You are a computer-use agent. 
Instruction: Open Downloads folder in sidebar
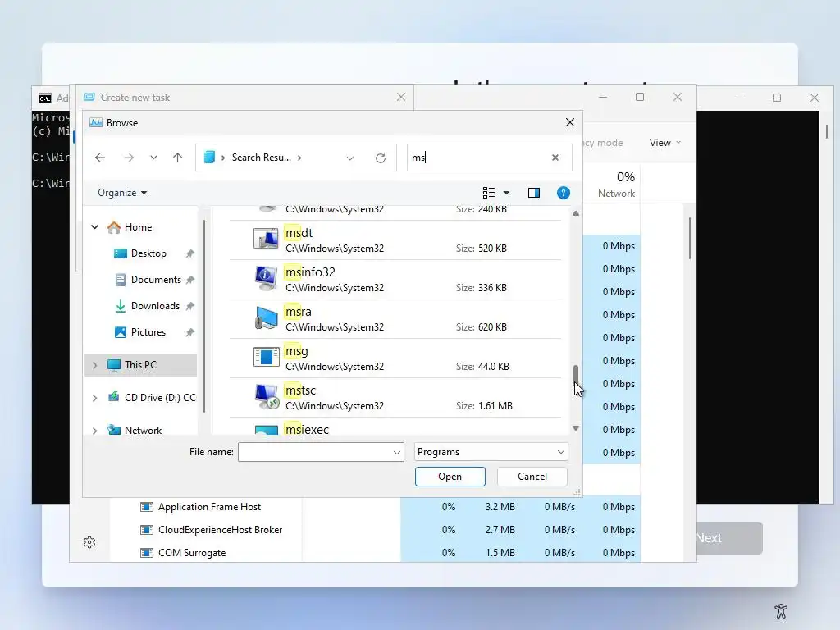tap(155, 306)
